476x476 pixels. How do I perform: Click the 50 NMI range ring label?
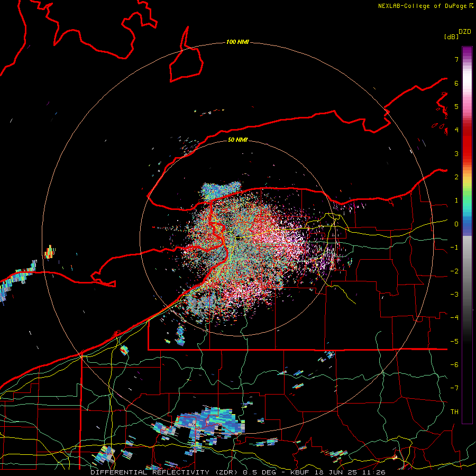click(237, 140)
